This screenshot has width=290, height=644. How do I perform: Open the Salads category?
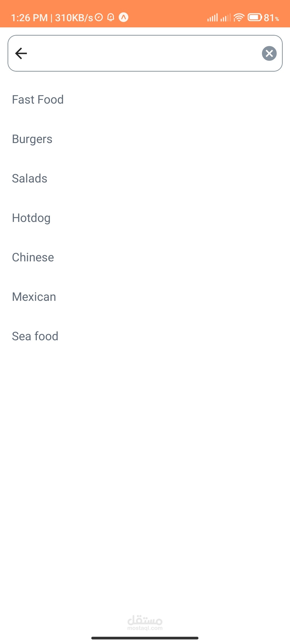30,178
